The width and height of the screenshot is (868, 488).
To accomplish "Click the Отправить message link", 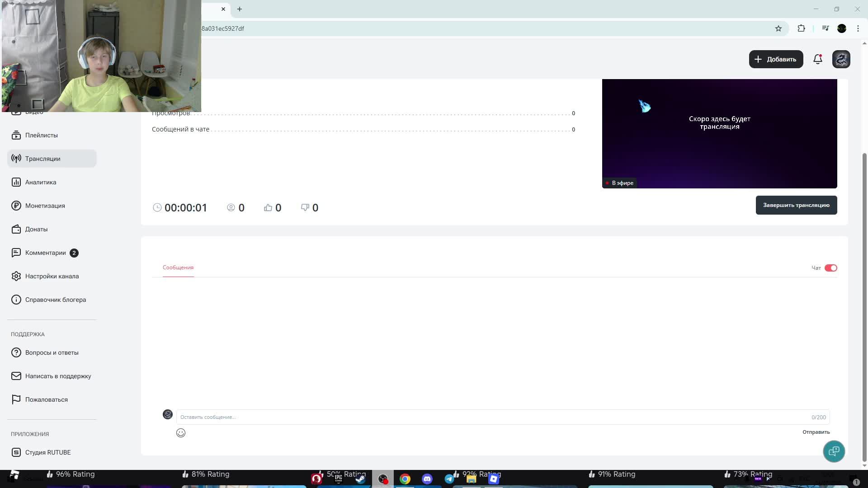I will tap(816, 432).
